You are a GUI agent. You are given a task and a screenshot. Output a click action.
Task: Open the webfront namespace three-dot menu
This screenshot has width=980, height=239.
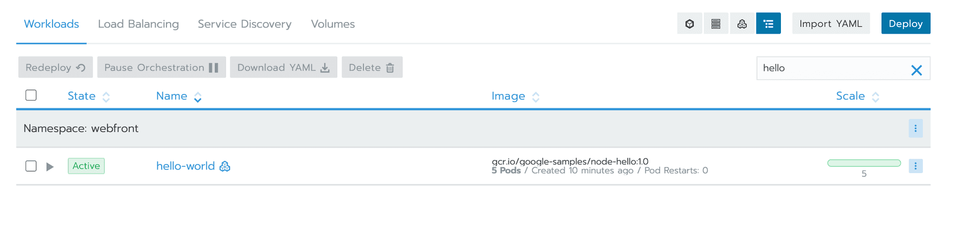915,128
